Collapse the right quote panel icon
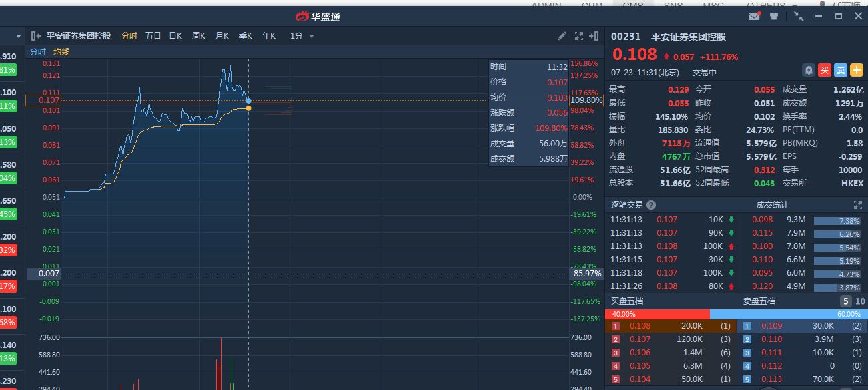This screenshot has height=390, width=868. 594,36
